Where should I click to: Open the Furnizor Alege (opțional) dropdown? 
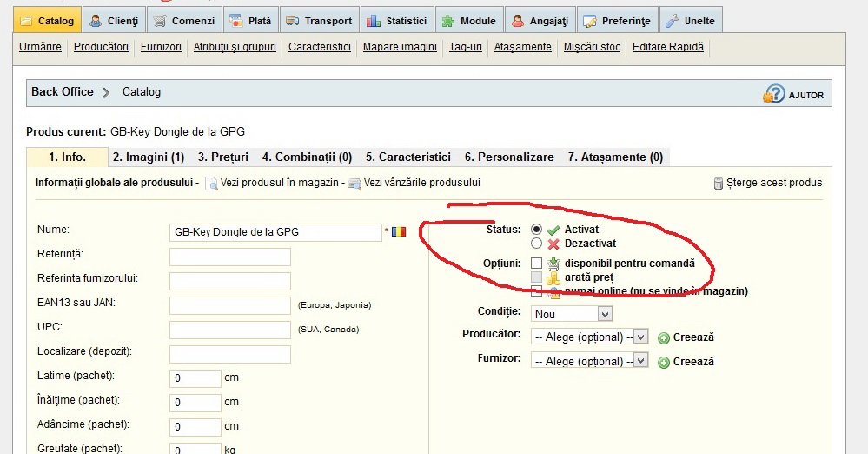click(590, 361)
